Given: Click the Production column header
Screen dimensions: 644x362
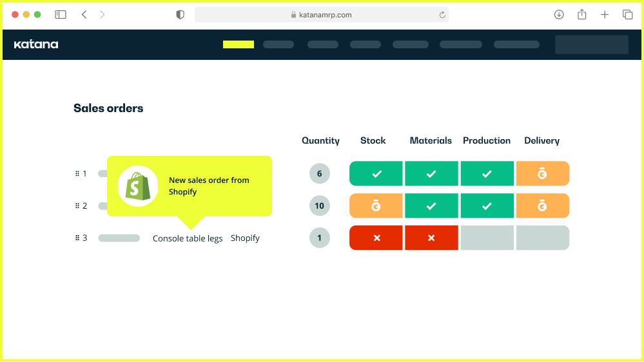Looking at the screenshot, I should coord(487,141).
